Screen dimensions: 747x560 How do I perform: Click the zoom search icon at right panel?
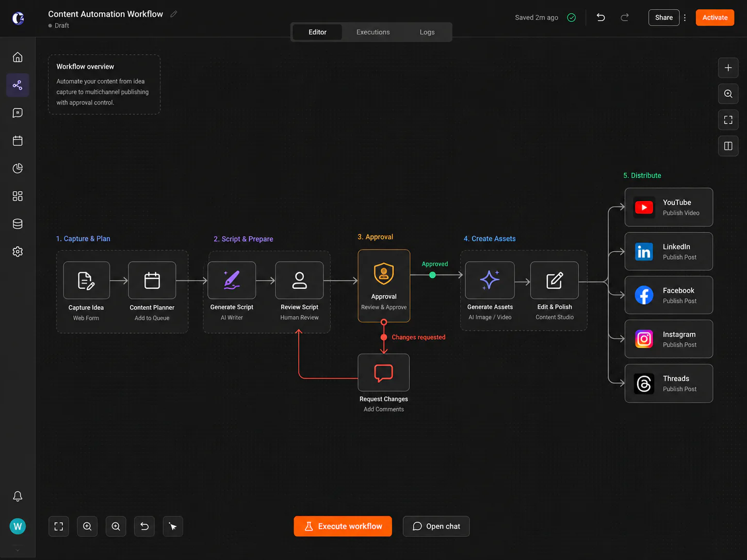tap(728, 94)
